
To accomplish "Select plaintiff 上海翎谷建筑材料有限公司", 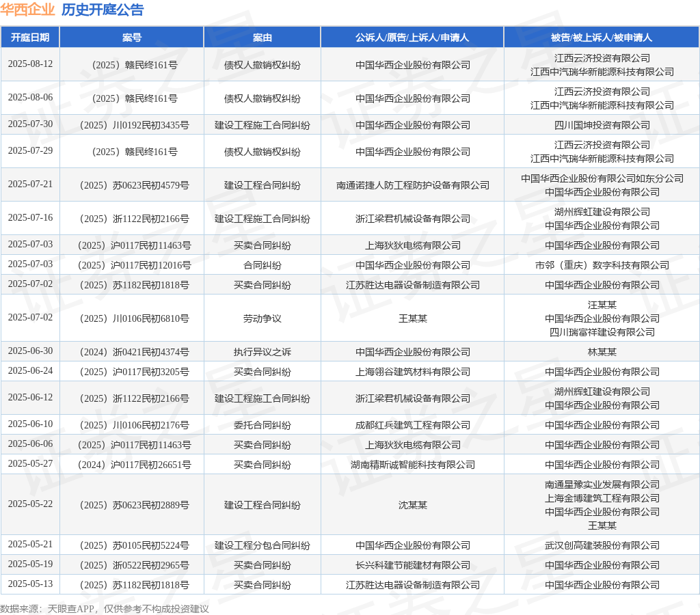I will tap(412, 372).
